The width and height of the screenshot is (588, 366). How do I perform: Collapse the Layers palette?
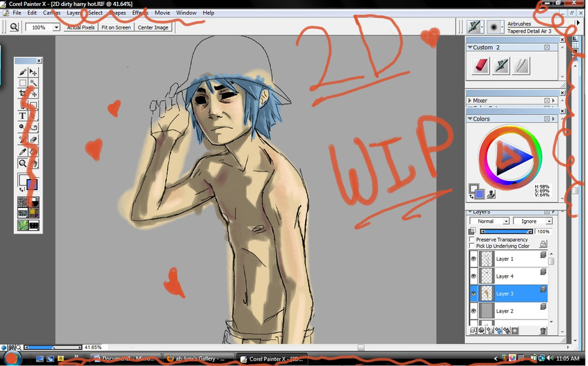point(470,212)
